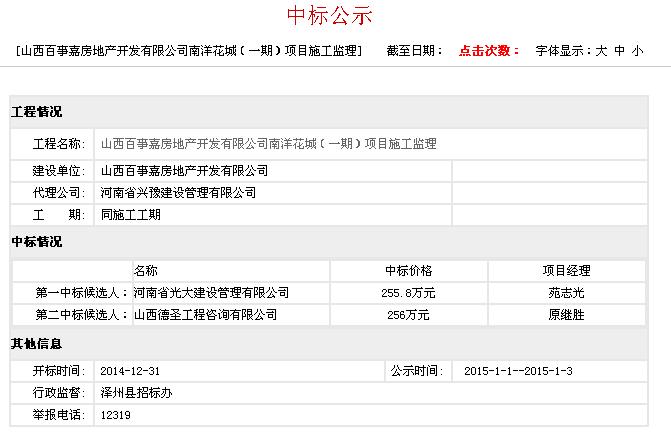Click the bracketed project name header text
The width and height of the screenshot is (671, 436).
click(189, 51)
